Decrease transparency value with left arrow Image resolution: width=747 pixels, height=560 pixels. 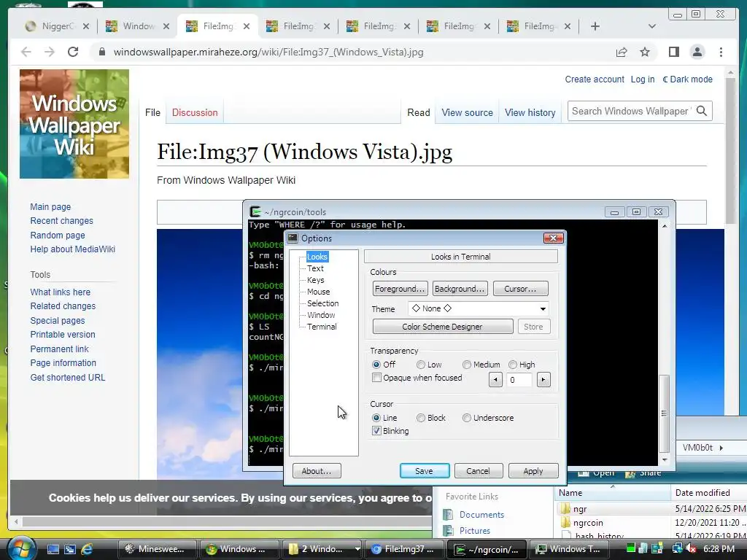[495, 379]
